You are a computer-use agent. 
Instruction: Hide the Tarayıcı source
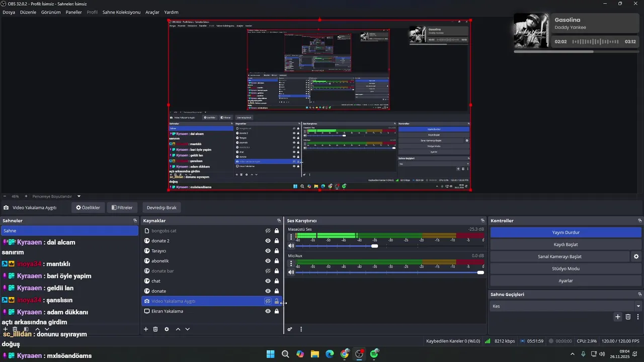click(268, 251)
